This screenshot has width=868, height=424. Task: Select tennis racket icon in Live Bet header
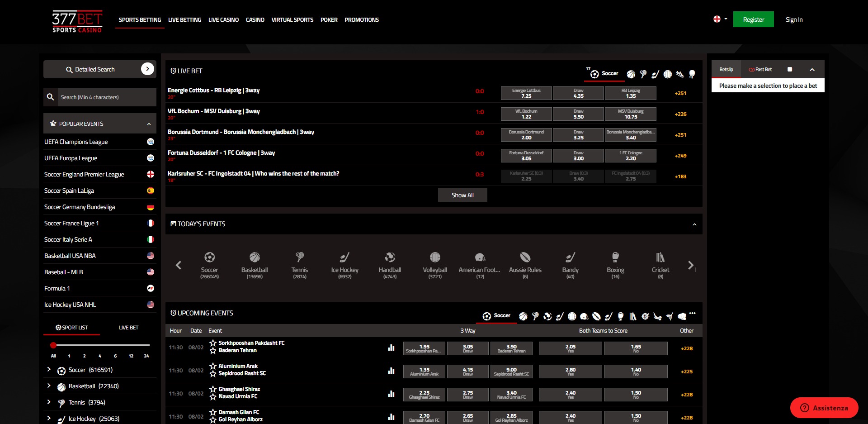click(x=643, y=74)
